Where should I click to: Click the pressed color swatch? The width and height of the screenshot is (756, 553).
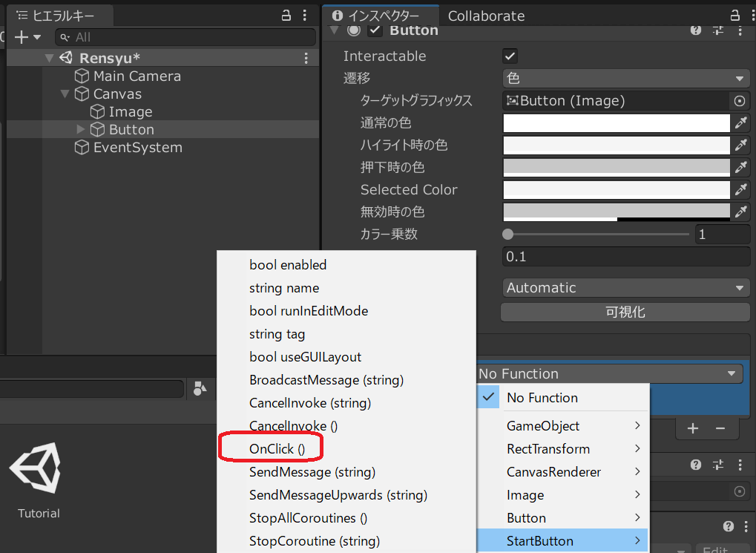click(616, 168)
